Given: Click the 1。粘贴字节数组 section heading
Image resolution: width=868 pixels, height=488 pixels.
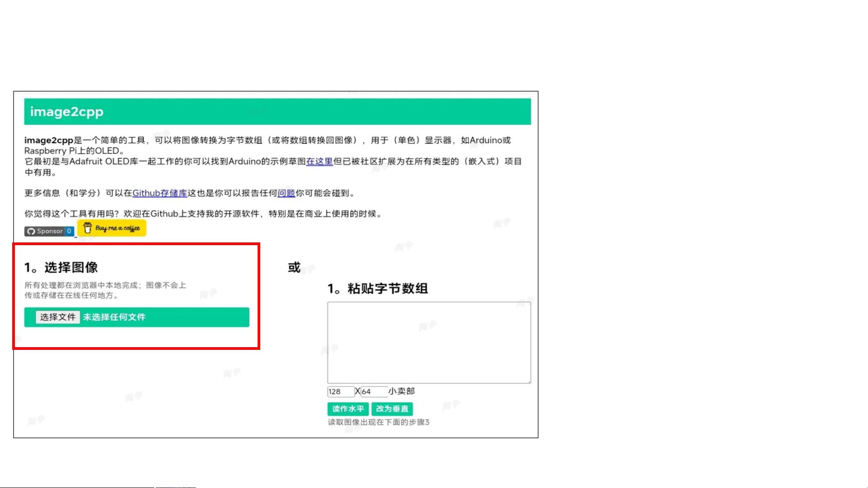Looking at the screenshot, I should coord(379,288).
